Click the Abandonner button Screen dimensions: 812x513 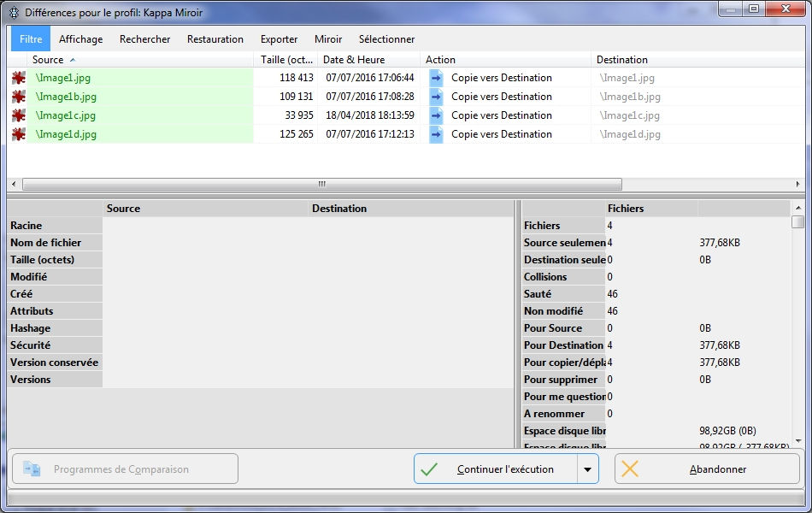point(708,469)
